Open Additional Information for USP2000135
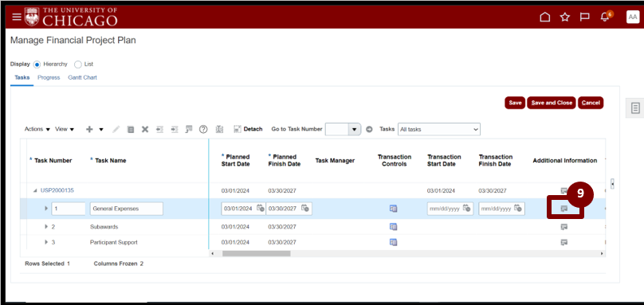644x305 pixels. click(x=564, y=191)
